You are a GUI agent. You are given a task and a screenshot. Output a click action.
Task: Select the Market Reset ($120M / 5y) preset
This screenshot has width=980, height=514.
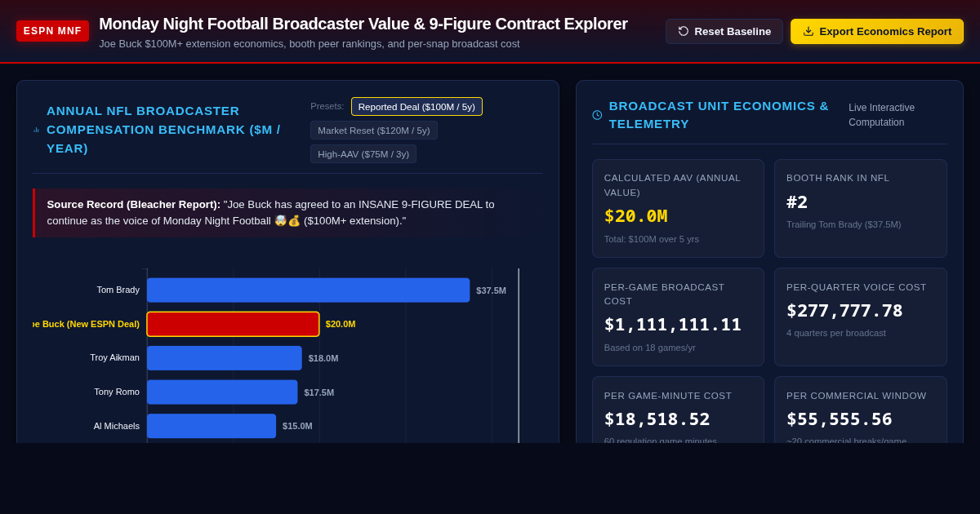(x=374, y=131)
